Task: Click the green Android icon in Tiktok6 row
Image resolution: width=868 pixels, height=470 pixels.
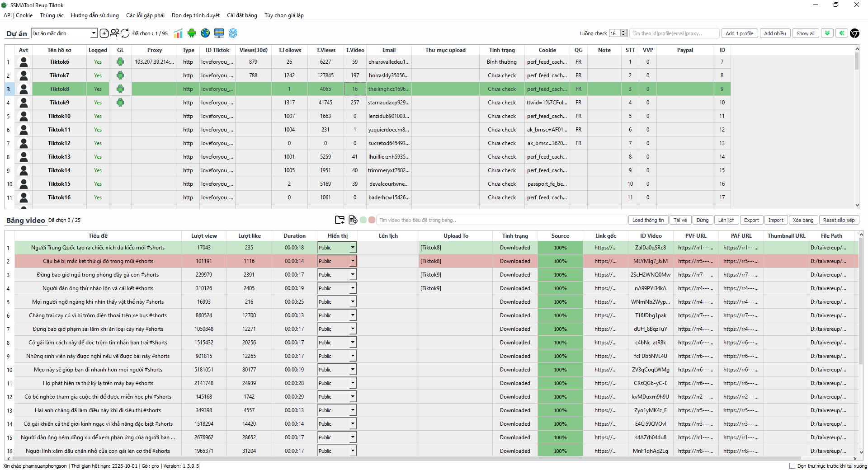Action: [120, 62]
